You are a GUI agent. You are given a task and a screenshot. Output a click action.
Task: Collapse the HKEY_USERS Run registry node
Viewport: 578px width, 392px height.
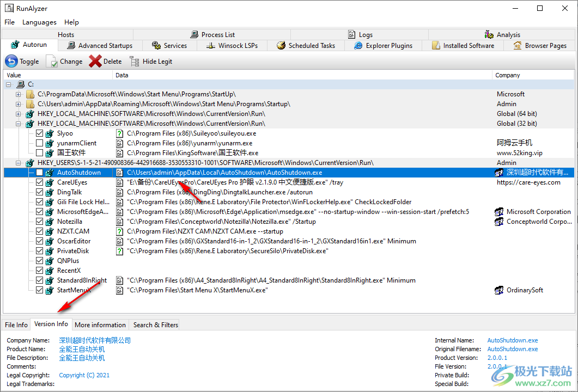[19, 163]
